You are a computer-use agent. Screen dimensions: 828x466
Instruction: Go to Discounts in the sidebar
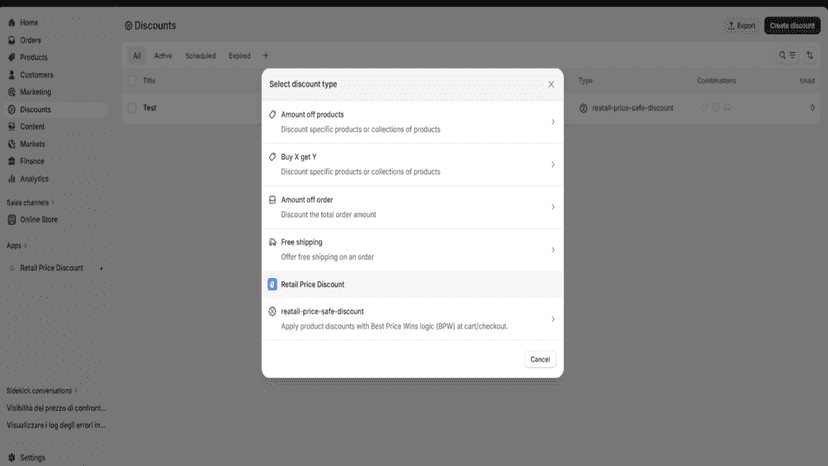point(55,109)
